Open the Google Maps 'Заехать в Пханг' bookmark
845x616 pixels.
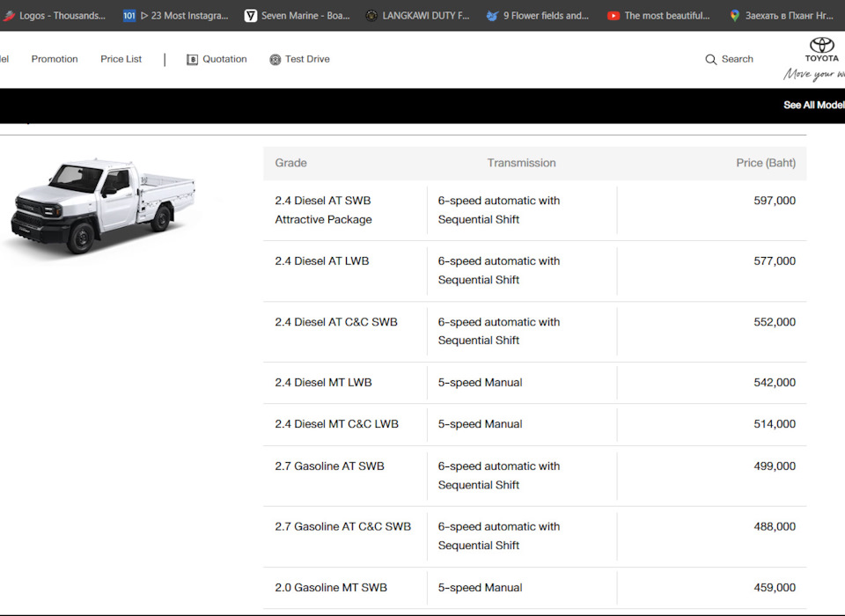pyautogui.click(x=781, y=16)
